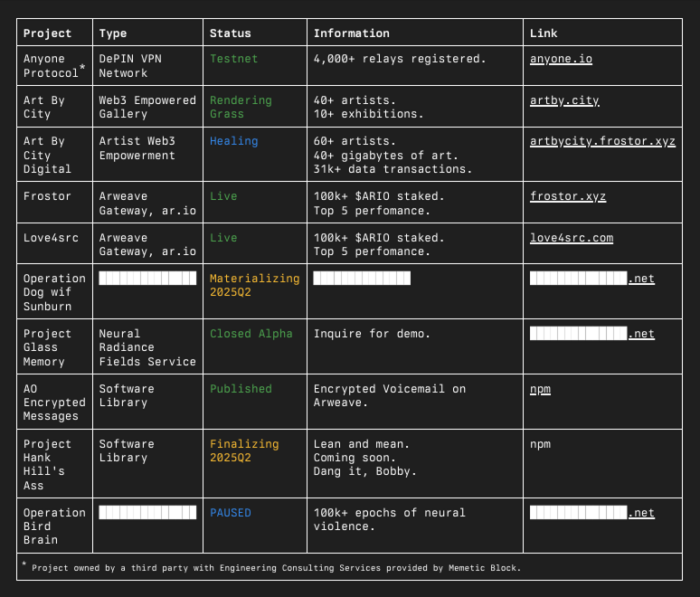The image size is (700, 597).
Task: Select the AO Encrypted Messages project cell
Action: (54, 402)
